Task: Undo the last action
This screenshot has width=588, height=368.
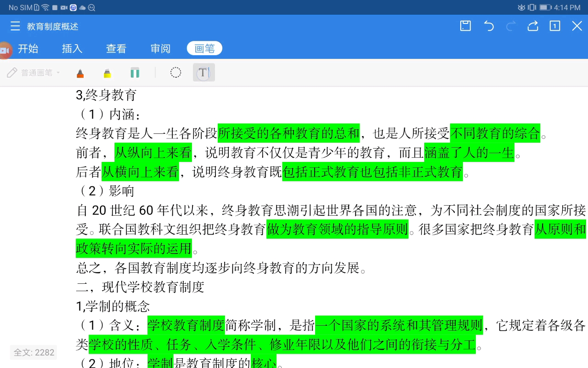Action: [x=489, y=26]
